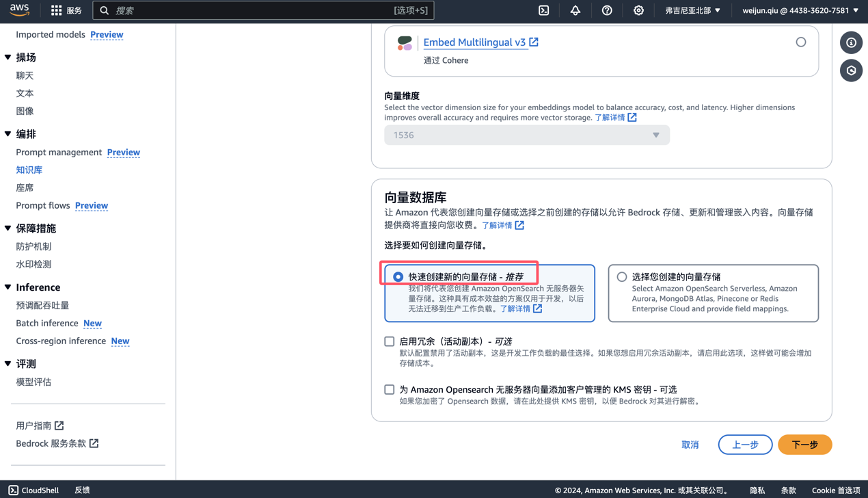Enable customer-managed KMS key checkbox
This screenshot has height=498, width=868.
point(389,389)
